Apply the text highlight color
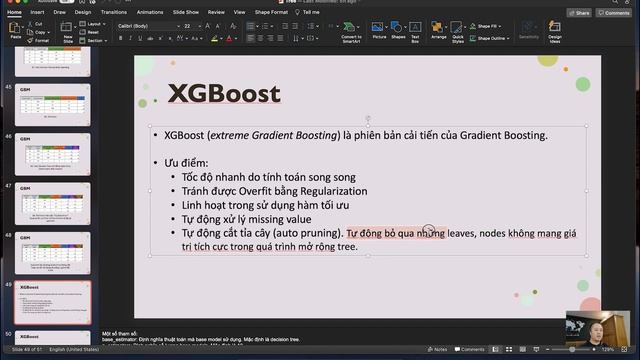Viewport: 640px width, 360px height. coord(214,38)
